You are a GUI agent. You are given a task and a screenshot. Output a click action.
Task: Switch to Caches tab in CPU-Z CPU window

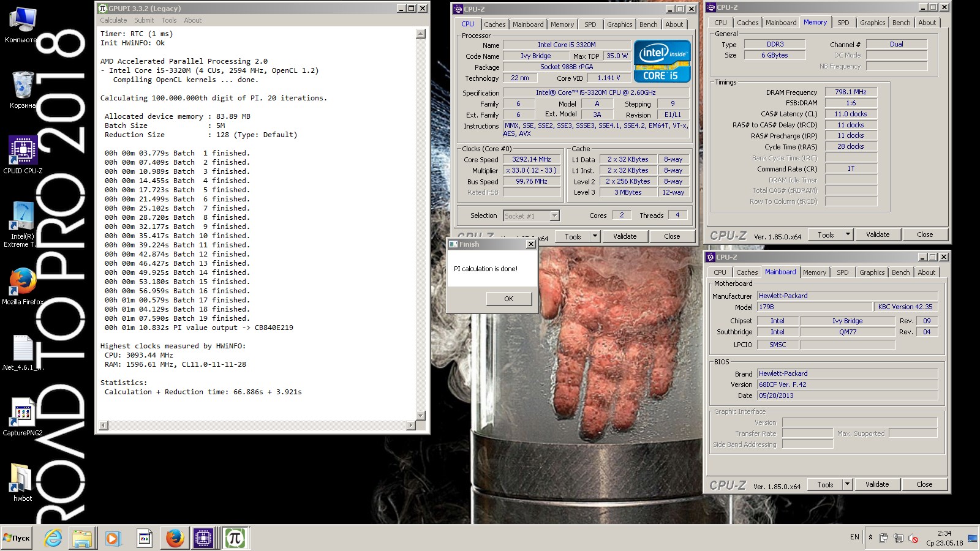(x=495, y=24)
